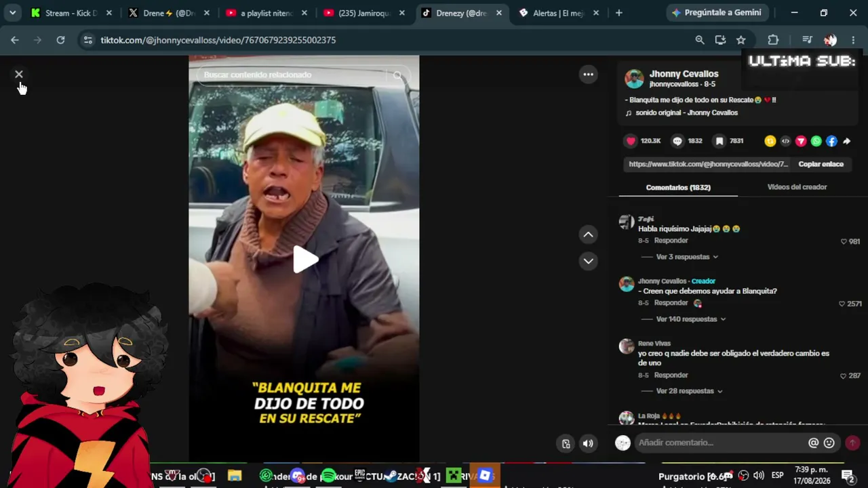Image resolution: width=868 pixels, height=488 pixels.
Task: Reload the TikTok page
Action: [60, 40]
